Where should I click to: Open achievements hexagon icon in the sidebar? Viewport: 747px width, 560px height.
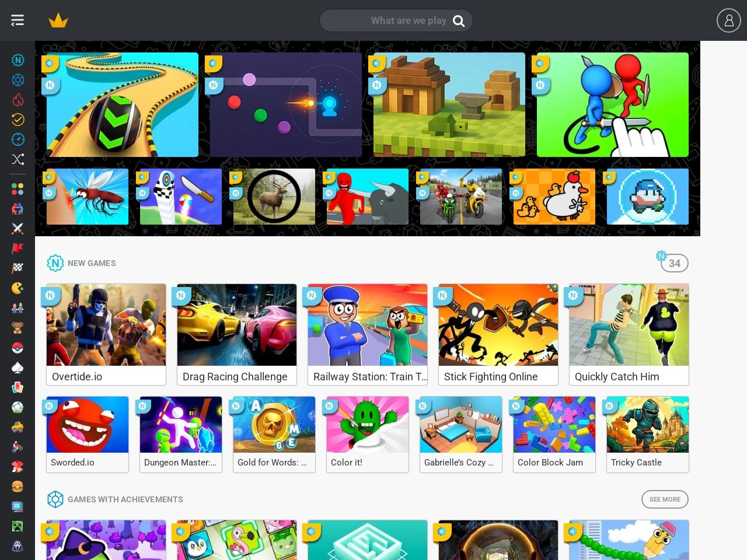click(x=18, y=80)
